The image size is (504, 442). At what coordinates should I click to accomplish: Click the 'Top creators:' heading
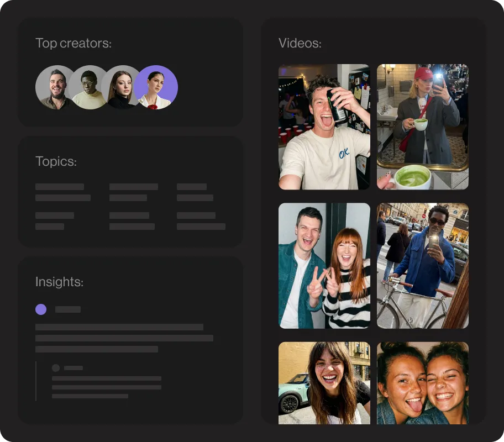click(73, 43)
